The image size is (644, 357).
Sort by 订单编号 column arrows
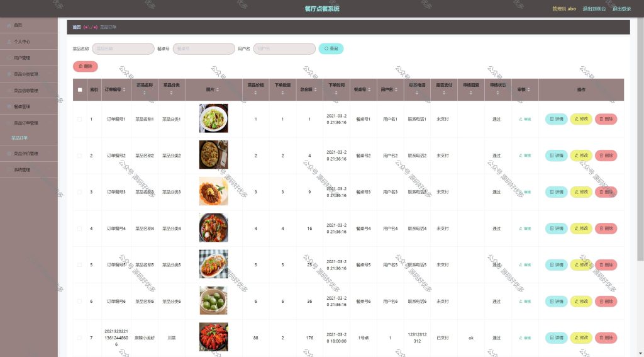124,89
